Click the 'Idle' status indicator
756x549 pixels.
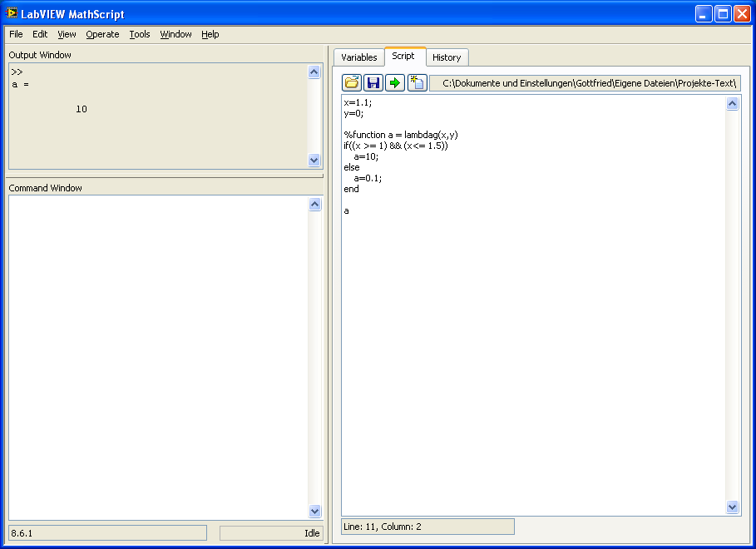click(270, 533)
